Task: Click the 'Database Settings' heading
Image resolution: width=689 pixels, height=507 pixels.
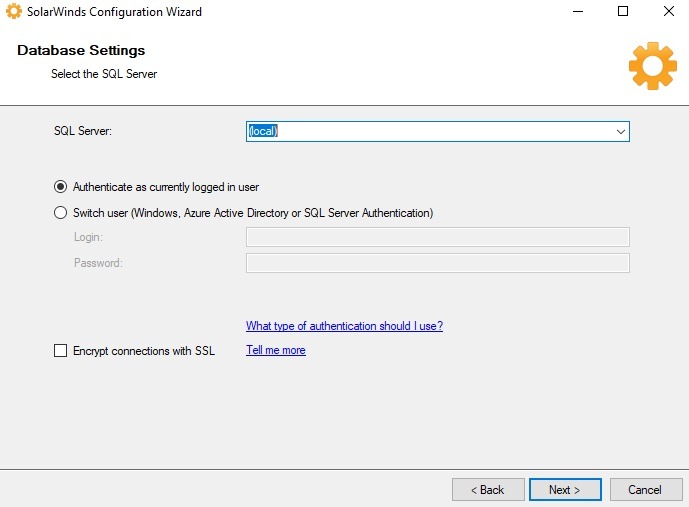Action: [81, 50]
